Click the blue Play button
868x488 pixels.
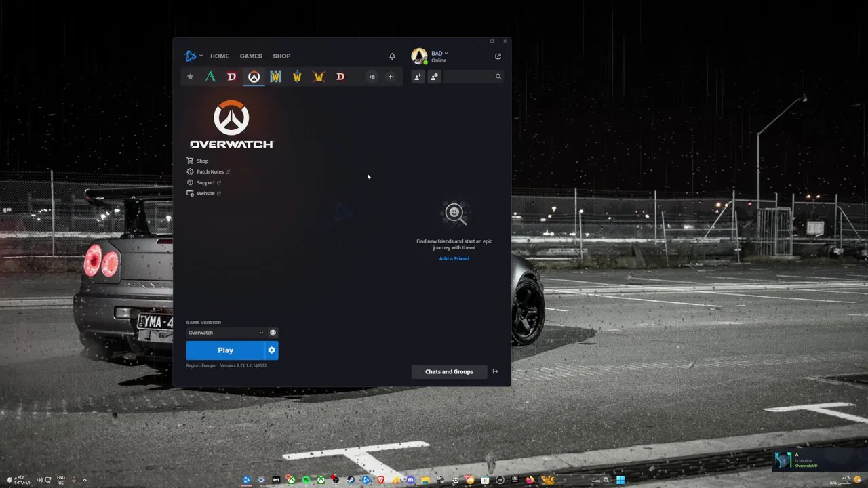click(225, 350)
